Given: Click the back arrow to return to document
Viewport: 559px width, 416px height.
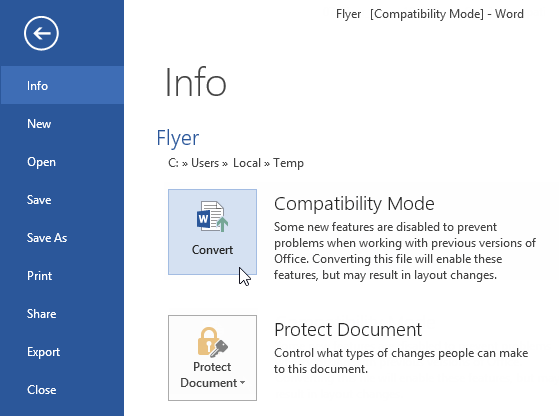Looking at the screenshot, I should click(41, 33).
